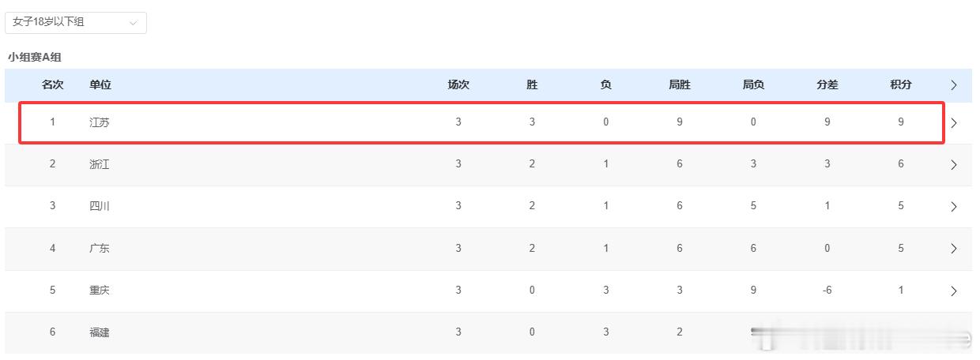This screenshot has width=980, height=360.
Task: Select the 浙江 team name
Action: tap(100, 164)
